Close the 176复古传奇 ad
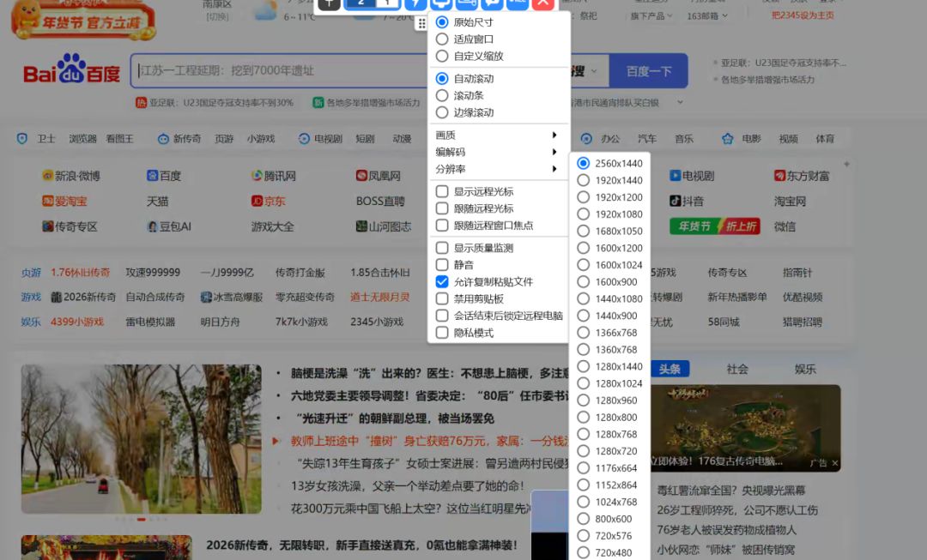The width and height of the screenshot is (927, 560). click(835, 463)
